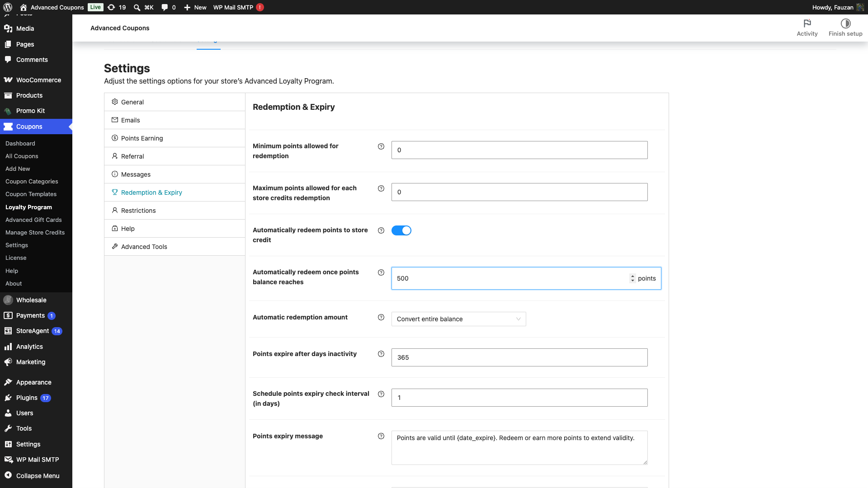Click the red WP Mail SMTP alert badge

pyautogui.click(x=260, y=7)
